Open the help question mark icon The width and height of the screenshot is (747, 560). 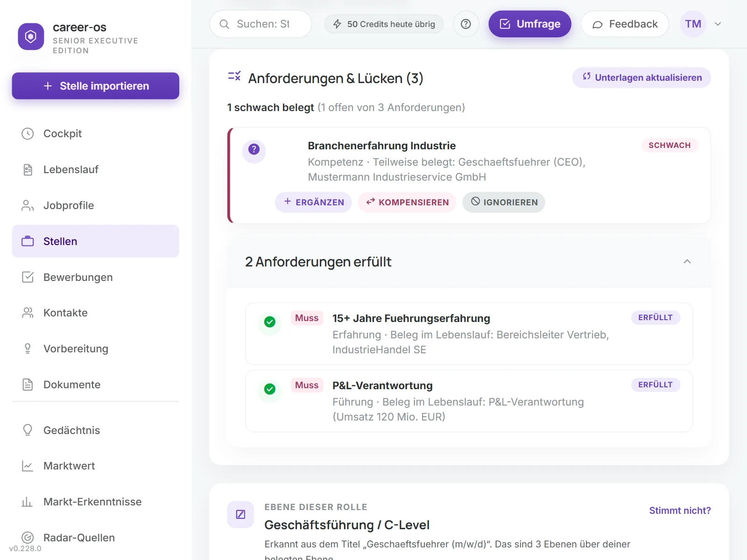[x=465, y=24]
